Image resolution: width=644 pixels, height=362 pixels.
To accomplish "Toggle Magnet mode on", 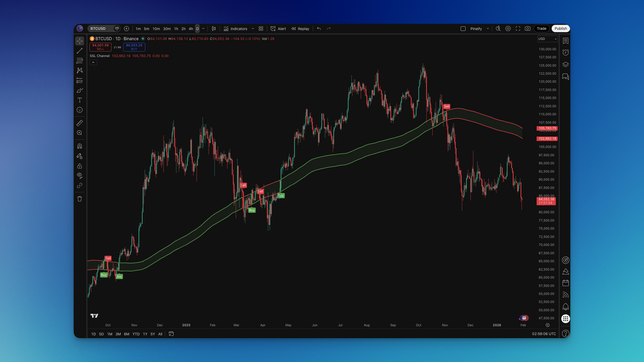I will pyautogui.click(x=80, y=146).
